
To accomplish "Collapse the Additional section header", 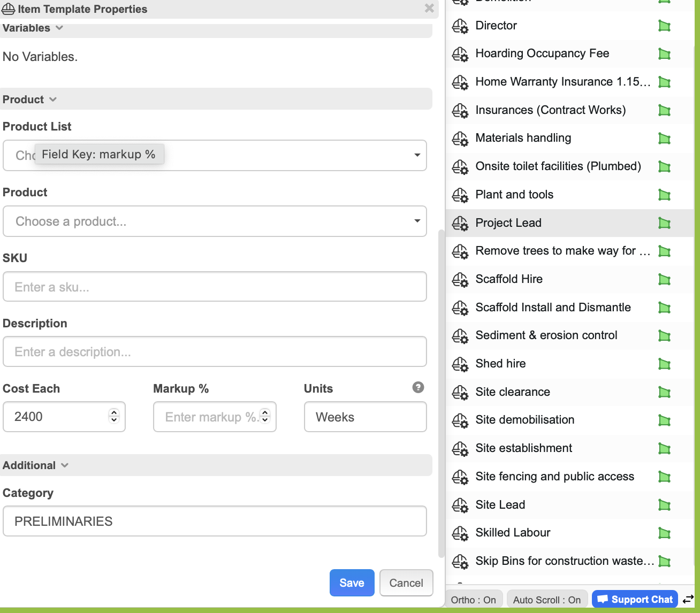I will click(35, 465).
